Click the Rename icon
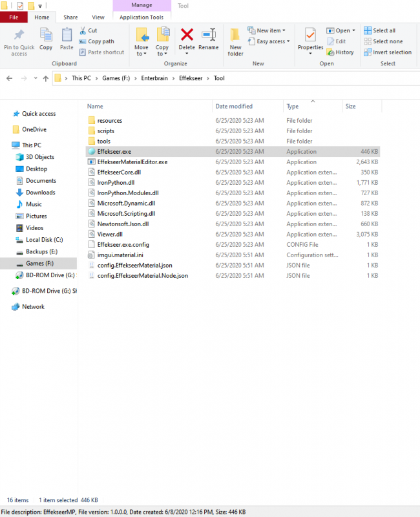The height and width of the screenshot is (517, 420). (x=209, y=35)
